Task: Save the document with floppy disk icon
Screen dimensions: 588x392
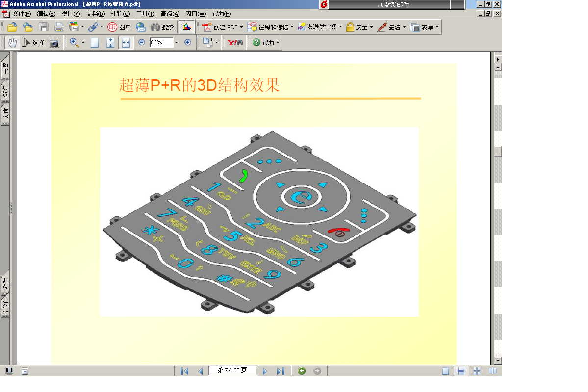Action: 44,27
